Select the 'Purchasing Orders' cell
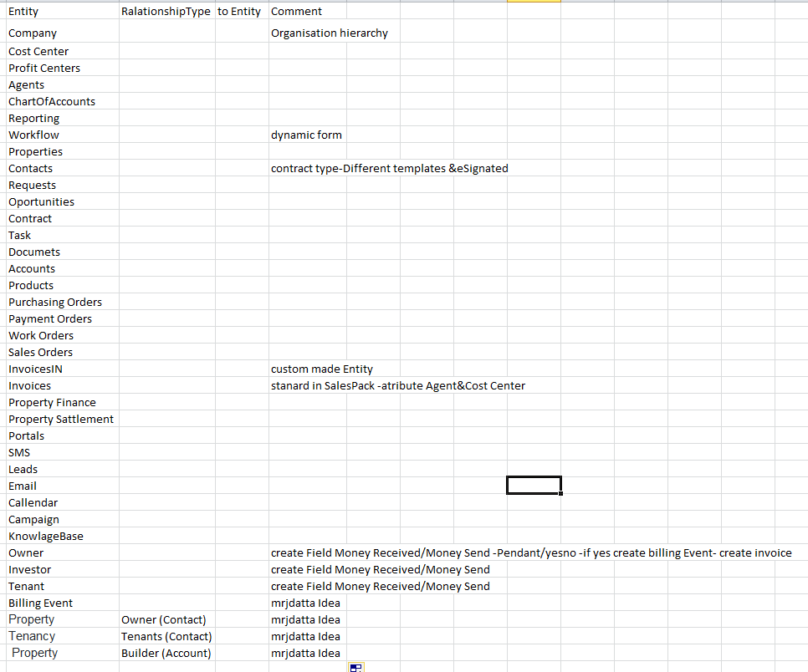The width and height of the screenshot is (808, 672). [x=55, y=303]
